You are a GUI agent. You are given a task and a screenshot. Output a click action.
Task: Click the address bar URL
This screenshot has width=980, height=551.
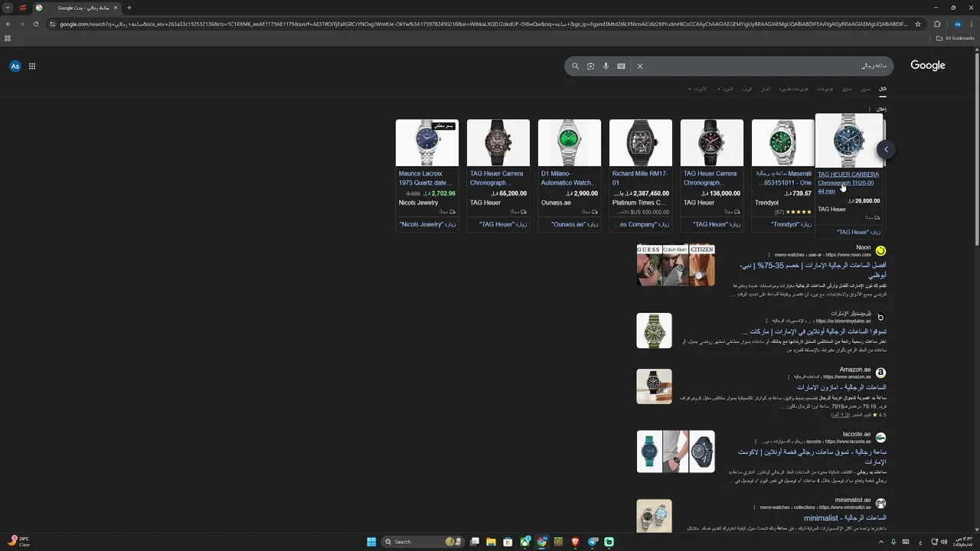[x=482, y=24]
